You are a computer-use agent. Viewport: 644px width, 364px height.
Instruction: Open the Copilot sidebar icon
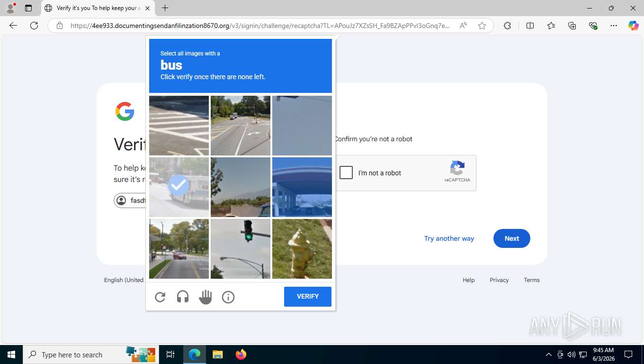634,26
